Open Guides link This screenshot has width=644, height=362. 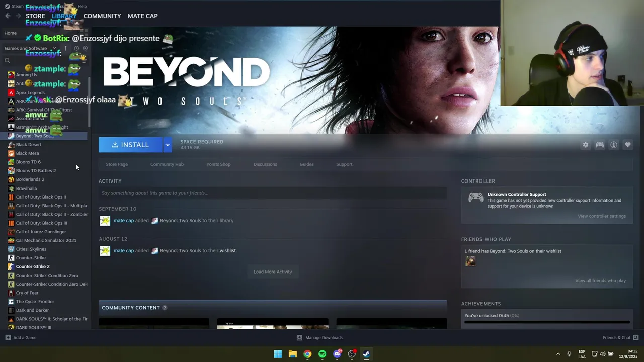(307, 164)
